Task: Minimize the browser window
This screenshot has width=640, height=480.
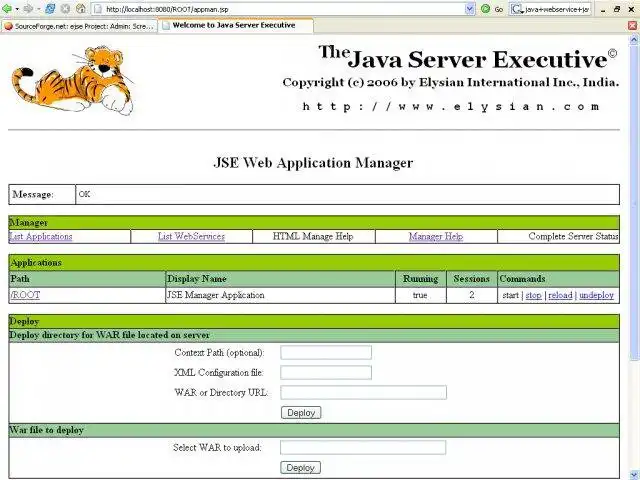Action: click(x=603, y=9)
